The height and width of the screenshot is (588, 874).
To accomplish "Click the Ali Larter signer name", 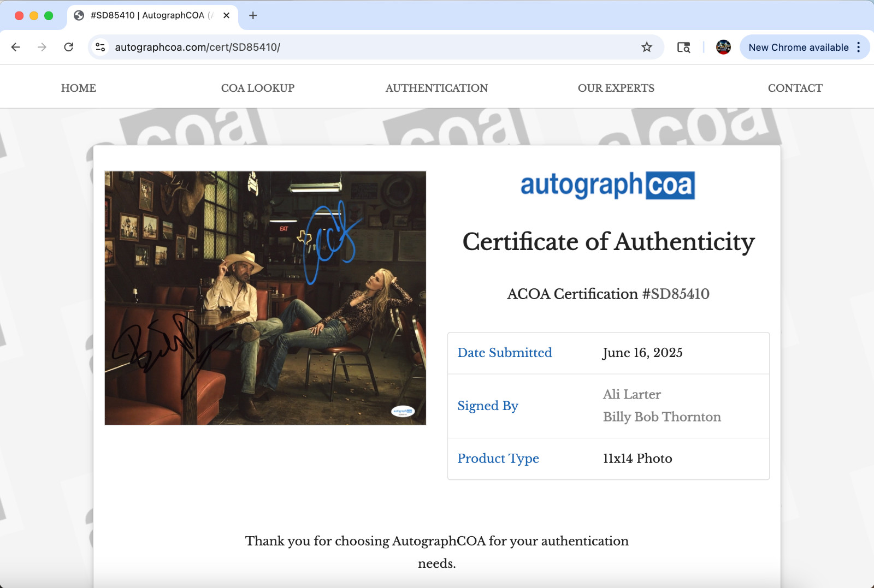I will 632,394.
